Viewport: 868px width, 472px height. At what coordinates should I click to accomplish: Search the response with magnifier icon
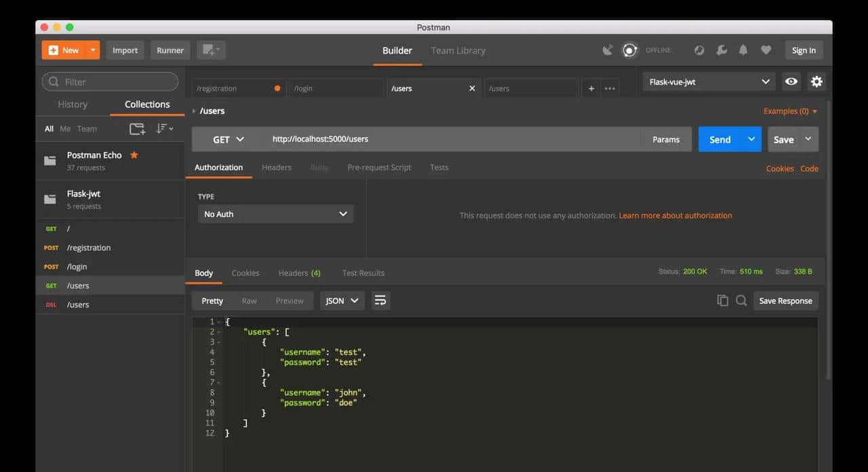pyautogui.click(x=741, y=300)
